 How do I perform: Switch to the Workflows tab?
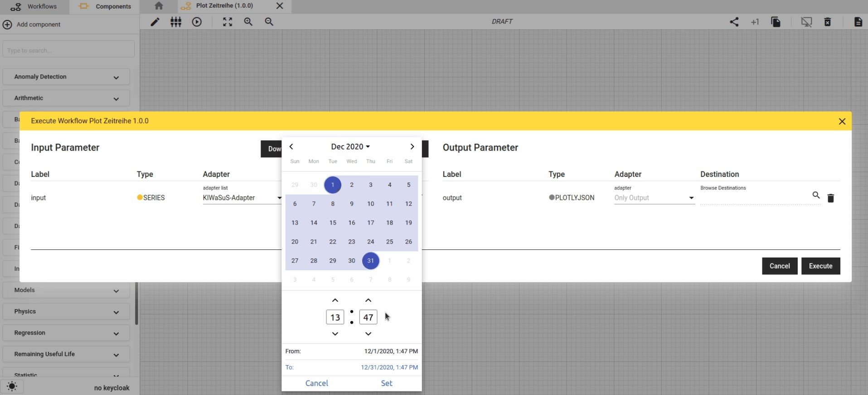click(34, 6)
